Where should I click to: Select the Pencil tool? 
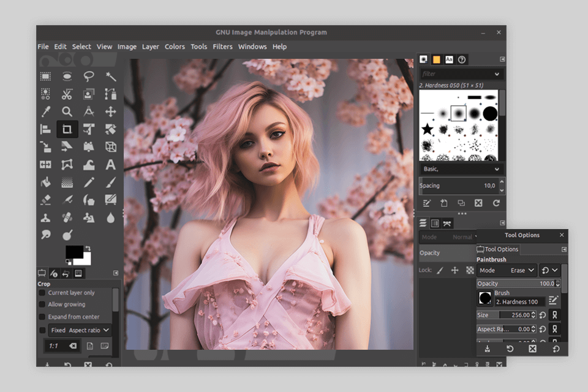89,183
